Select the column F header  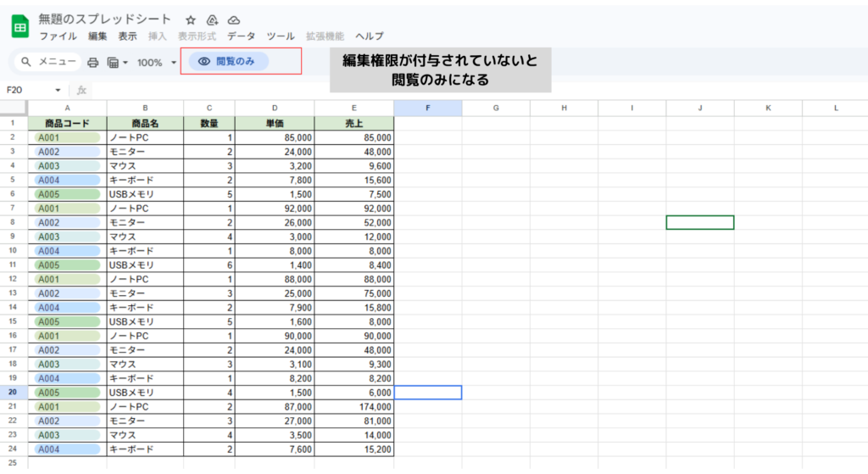[x=428, y=108]
